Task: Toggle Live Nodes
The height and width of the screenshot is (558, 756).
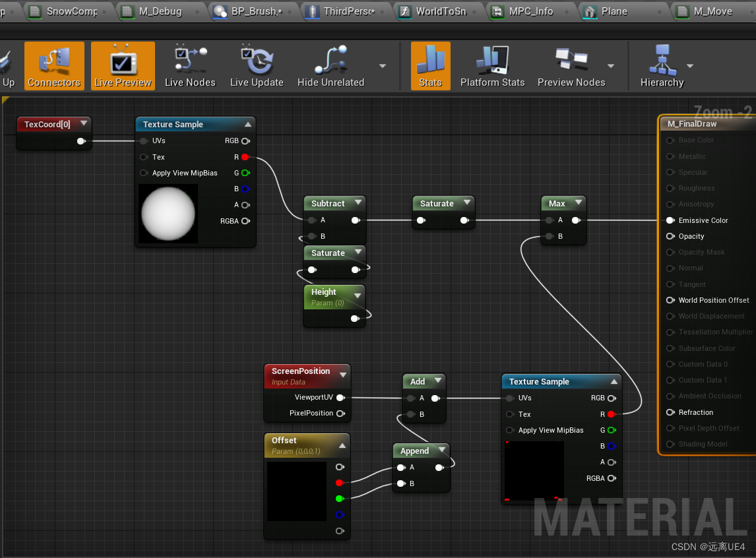Action: [x=189, y=66]
